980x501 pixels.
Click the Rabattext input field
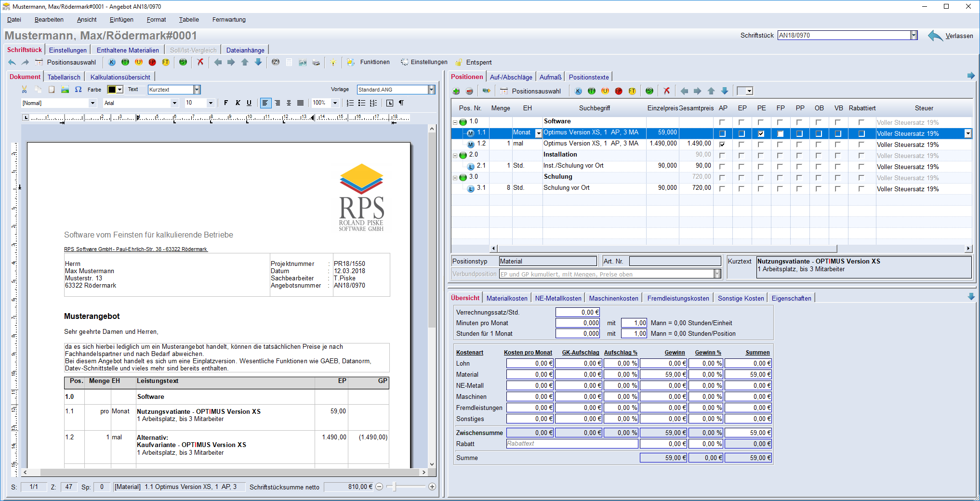tap(572, 444)
